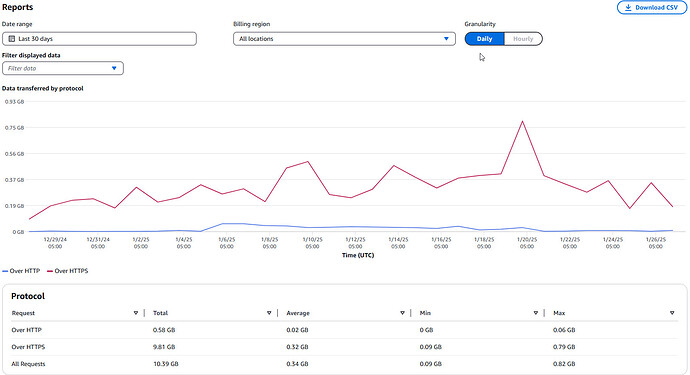Viewport: 690px width, 375px height.
Task: Click the Time (UTC) axis title
Action: pos(358,255)
